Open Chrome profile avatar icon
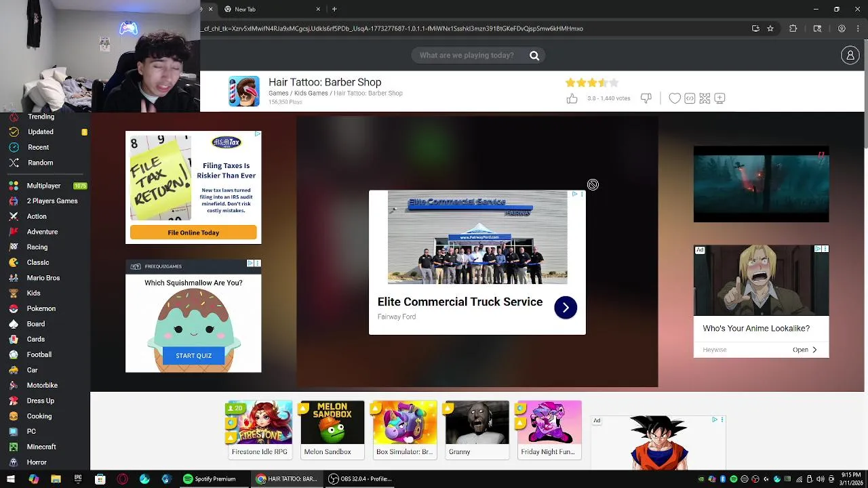 842,28
